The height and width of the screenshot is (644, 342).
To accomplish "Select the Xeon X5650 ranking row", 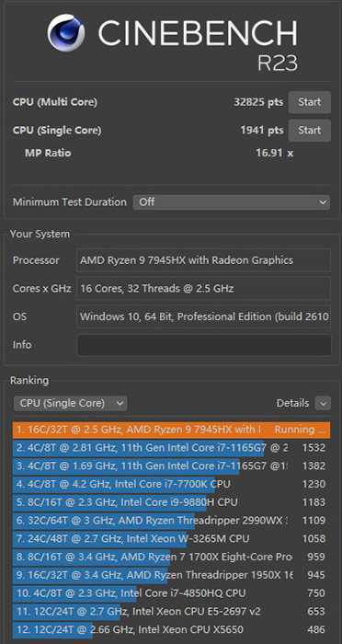I will tap(171, 629).
